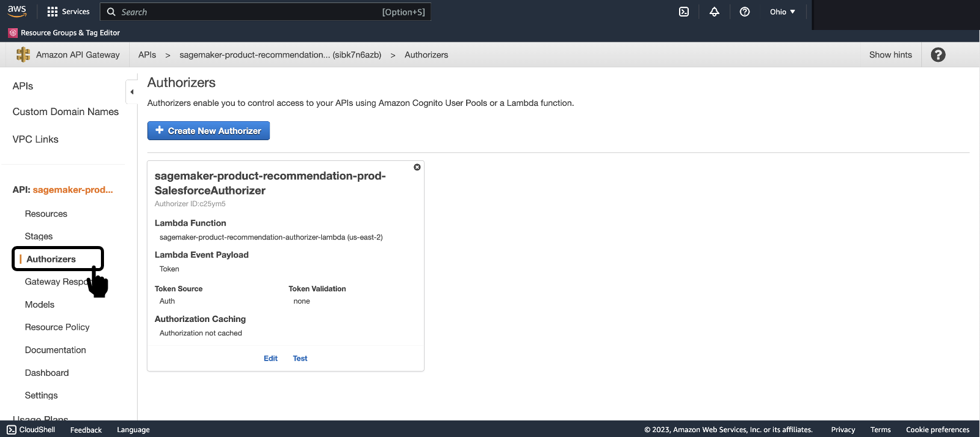Click the Auth token source value
Screen dimensions: 980x437
click(x=167, y=301)
